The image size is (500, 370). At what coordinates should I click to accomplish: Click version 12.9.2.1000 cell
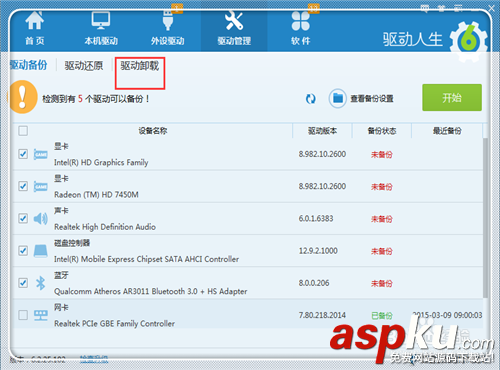click(x=318, y=251)
